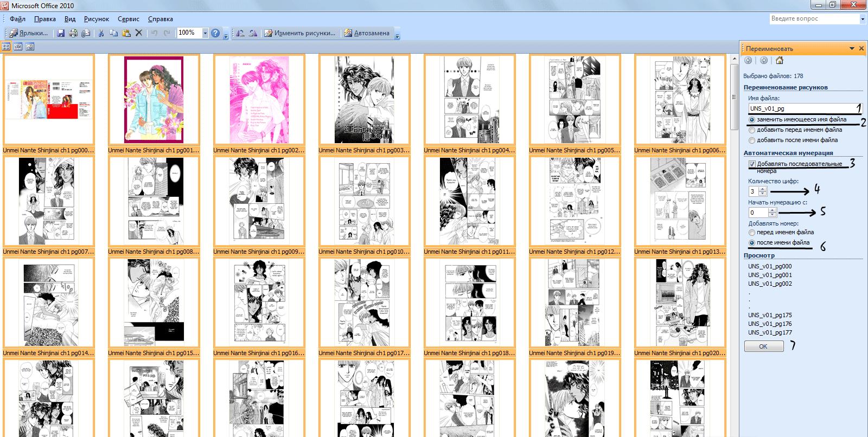
Task: Click the Copy icon in toolbar
Action: (113, 33)
